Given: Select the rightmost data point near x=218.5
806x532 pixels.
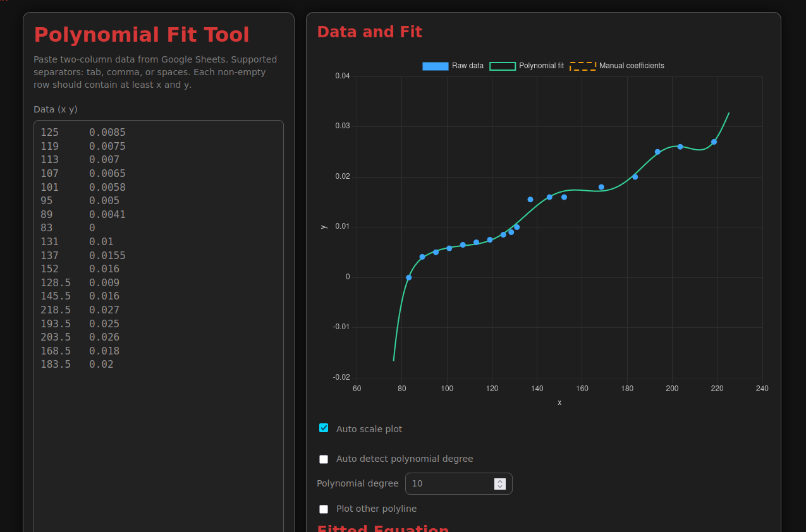Looking at the screenshot, I should pyautogui.click(x=714, y=142).
